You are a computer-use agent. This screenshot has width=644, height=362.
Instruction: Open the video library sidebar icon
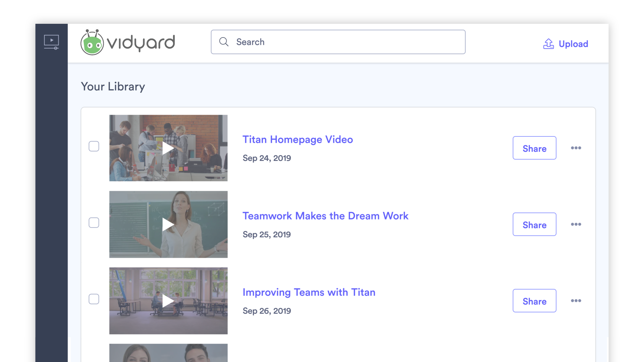51,42
